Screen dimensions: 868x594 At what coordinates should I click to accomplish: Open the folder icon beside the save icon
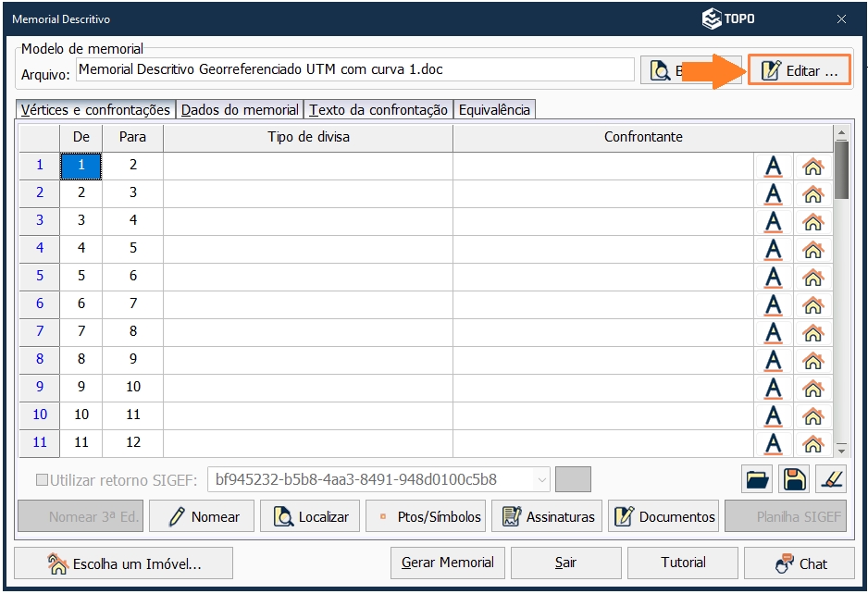757,478
